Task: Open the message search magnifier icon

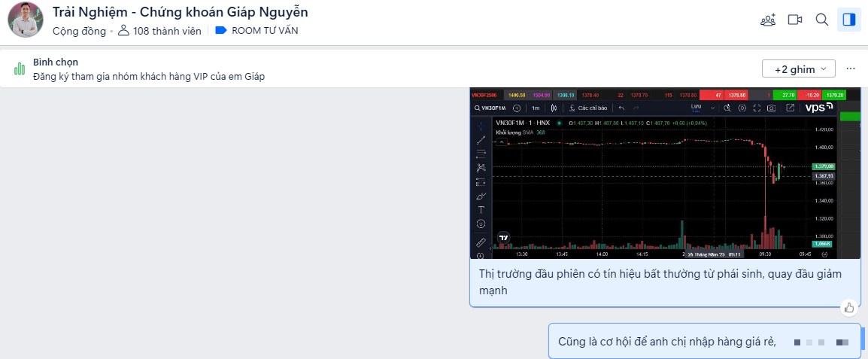Action: click(x=822, y=20)
